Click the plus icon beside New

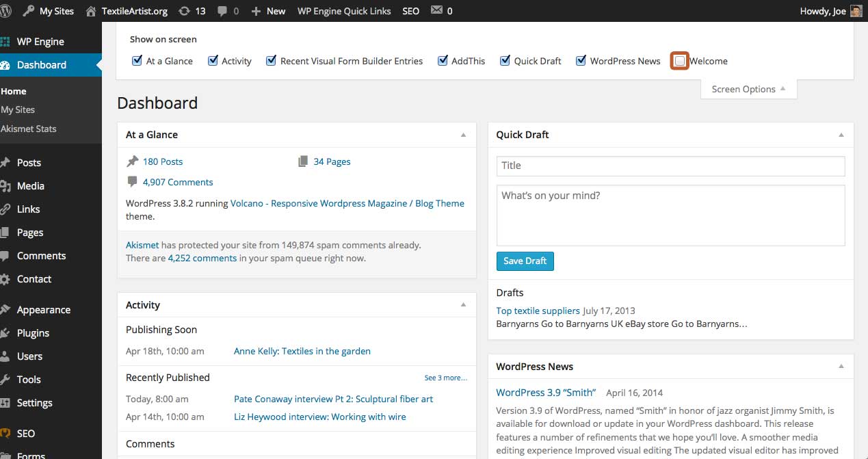[256, 12]
